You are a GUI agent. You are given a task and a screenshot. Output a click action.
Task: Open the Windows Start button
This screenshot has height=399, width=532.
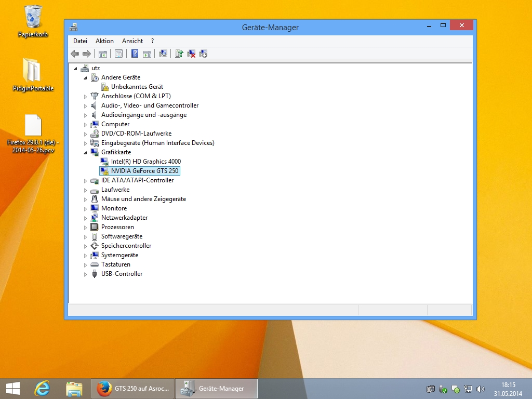[x=13, y=389]
